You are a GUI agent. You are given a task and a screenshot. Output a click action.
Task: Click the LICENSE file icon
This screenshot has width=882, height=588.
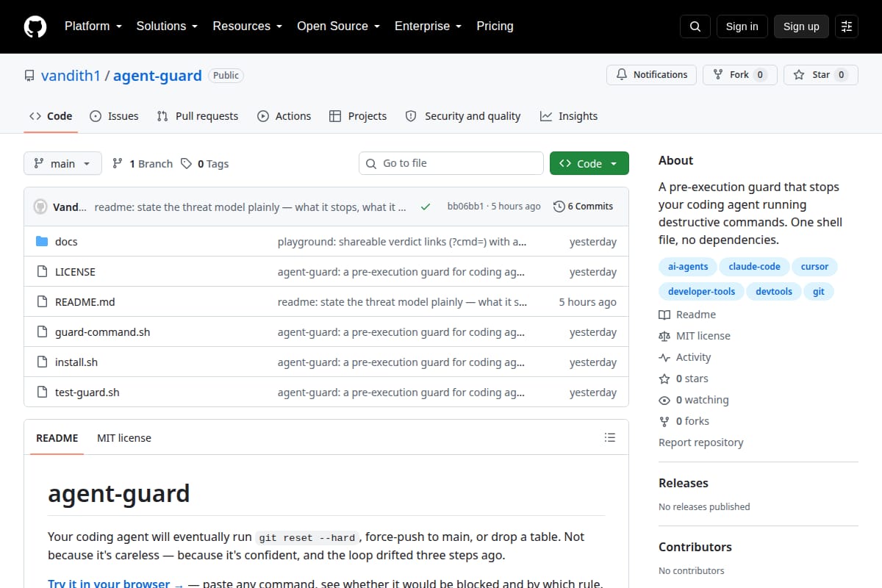click(42, 272)
